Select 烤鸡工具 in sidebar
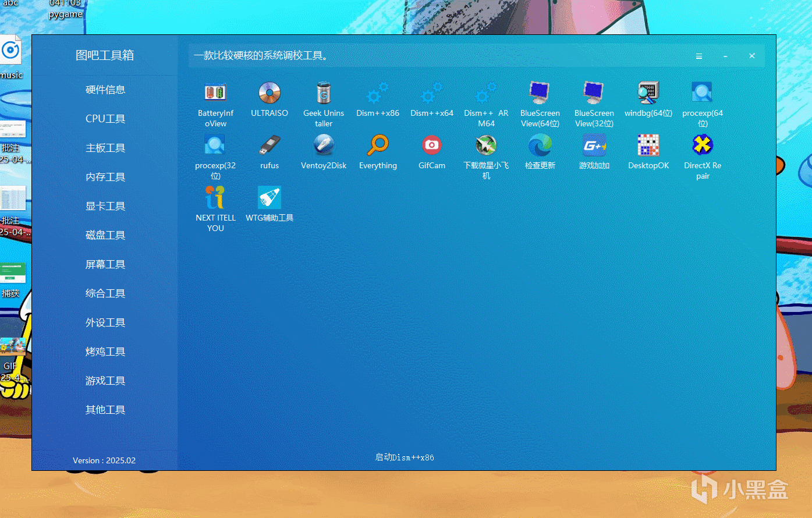 (105, 352)
